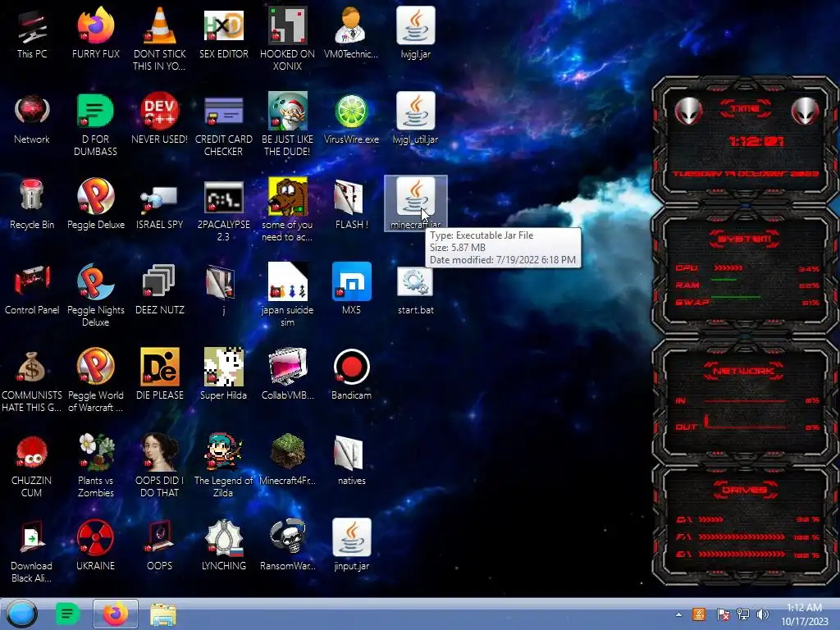Switch to Firefox in the taskbar

coord(115,614)
